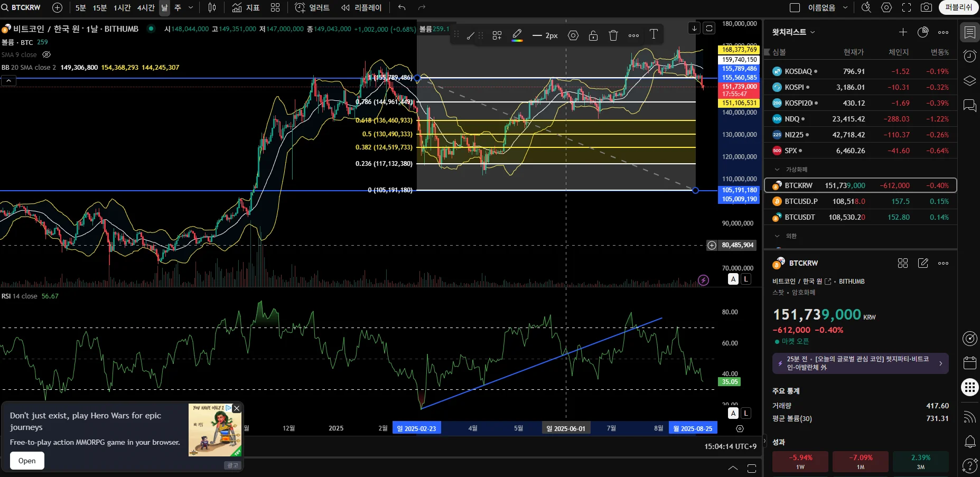Delete the drawing with trash icon
Screen dimensions: 980x477
[x=613, y=35]
